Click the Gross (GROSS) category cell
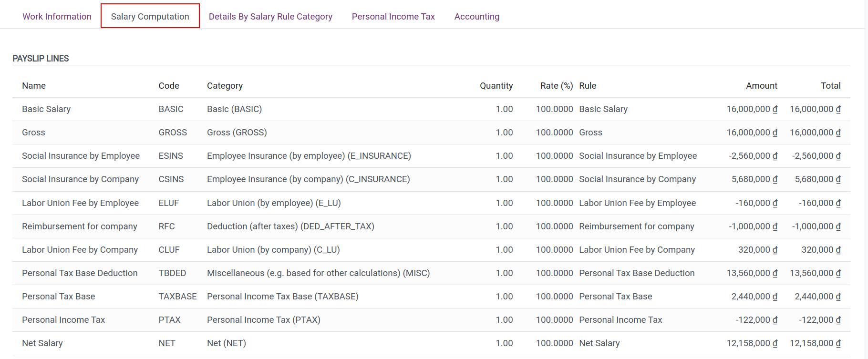Image resolution: width=868 pixels, height=359 pixels. tap(237, 133)
